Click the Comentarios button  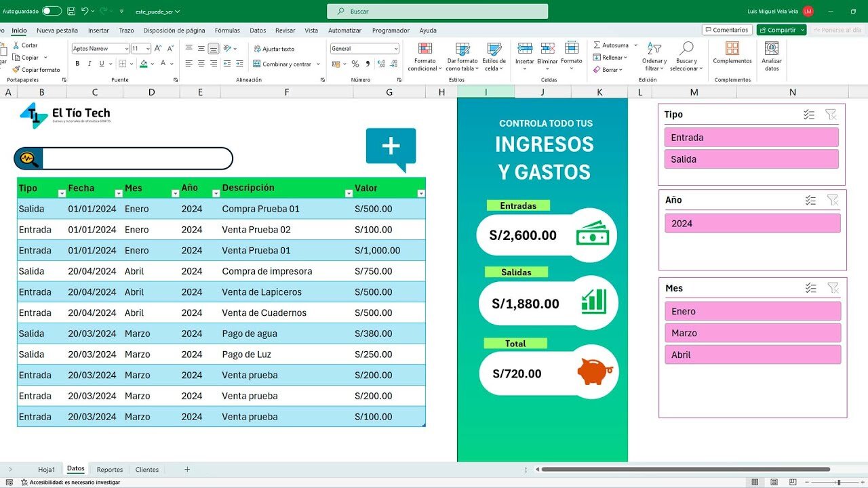click(x=726, y=30)
